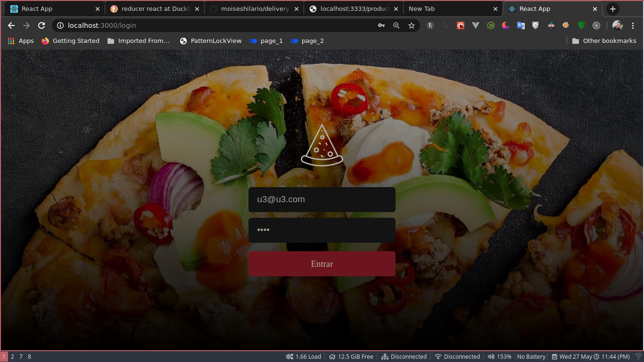Viewport: 644px width, 362px height.
Task: Open the pink crescent moon extension
Action: point(506,25)
